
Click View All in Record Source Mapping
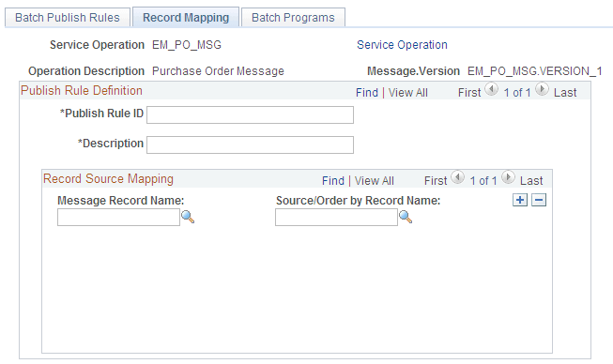tap(375, 181)
